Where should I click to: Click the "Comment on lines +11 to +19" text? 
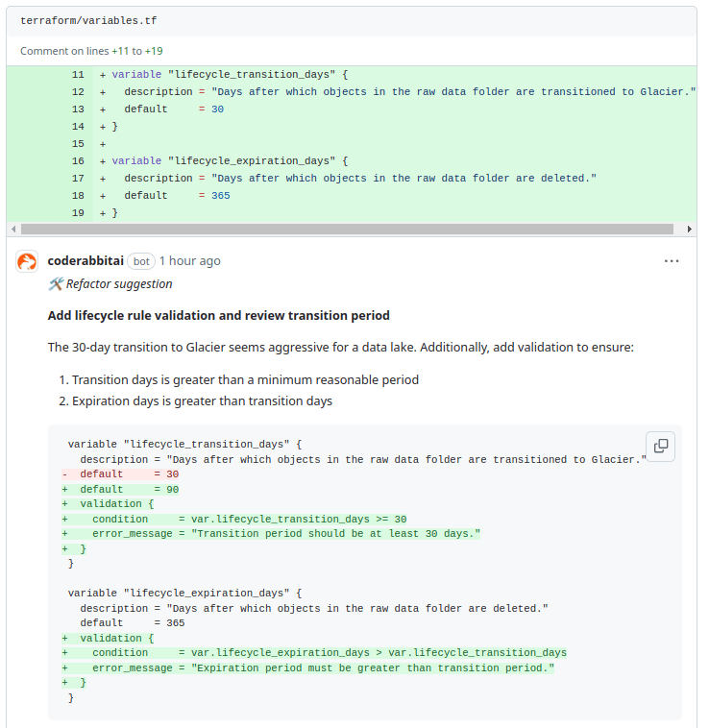[93, 51]
